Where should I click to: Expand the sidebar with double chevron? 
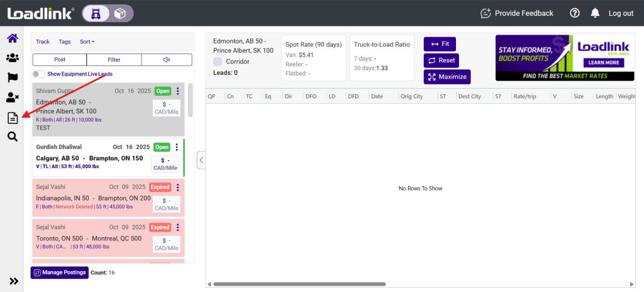coord(13,281)
